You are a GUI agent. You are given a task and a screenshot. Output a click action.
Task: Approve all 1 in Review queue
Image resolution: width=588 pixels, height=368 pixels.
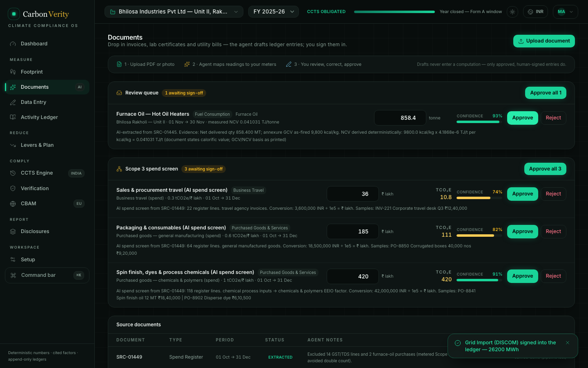546,93
